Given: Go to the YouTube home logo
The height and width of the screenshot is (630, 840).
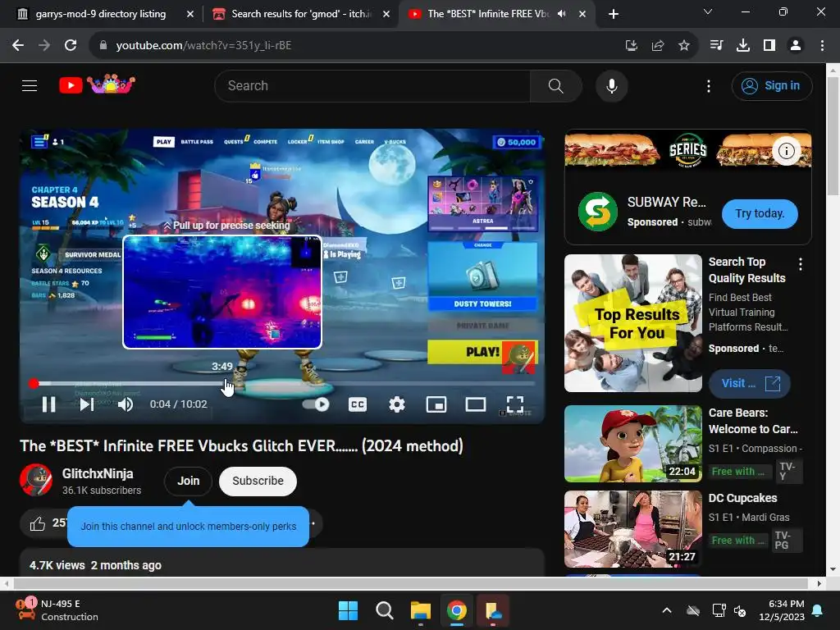Looking at the screenshot, I should [x=97, y=84].
